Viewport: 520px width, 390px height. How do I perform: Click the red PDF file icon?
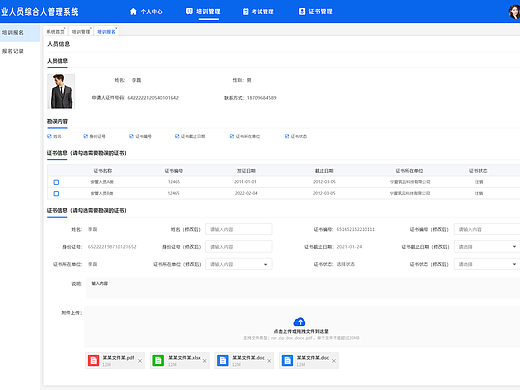(x=93, y=360)
